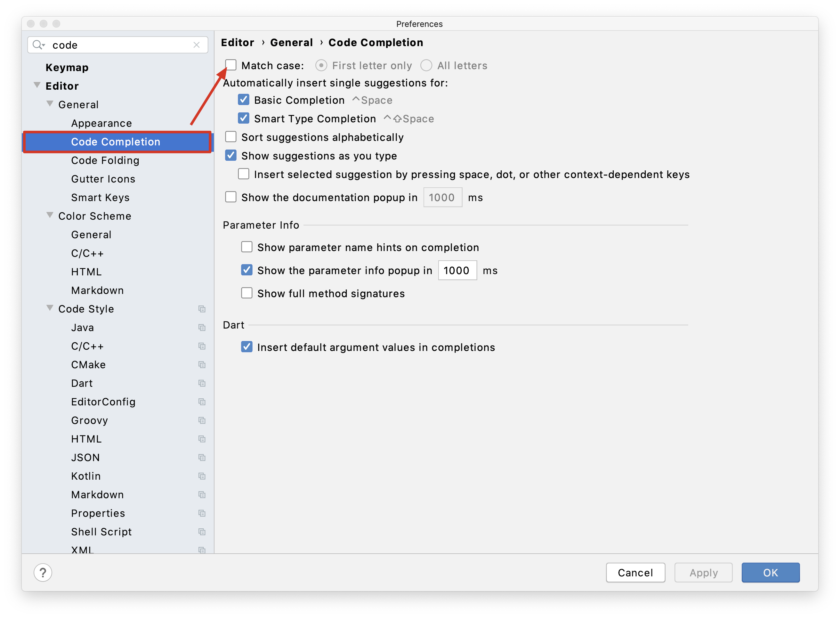Collapse the Code Style disclosure triangle
The image size is (840, 618).
[50, 308]
